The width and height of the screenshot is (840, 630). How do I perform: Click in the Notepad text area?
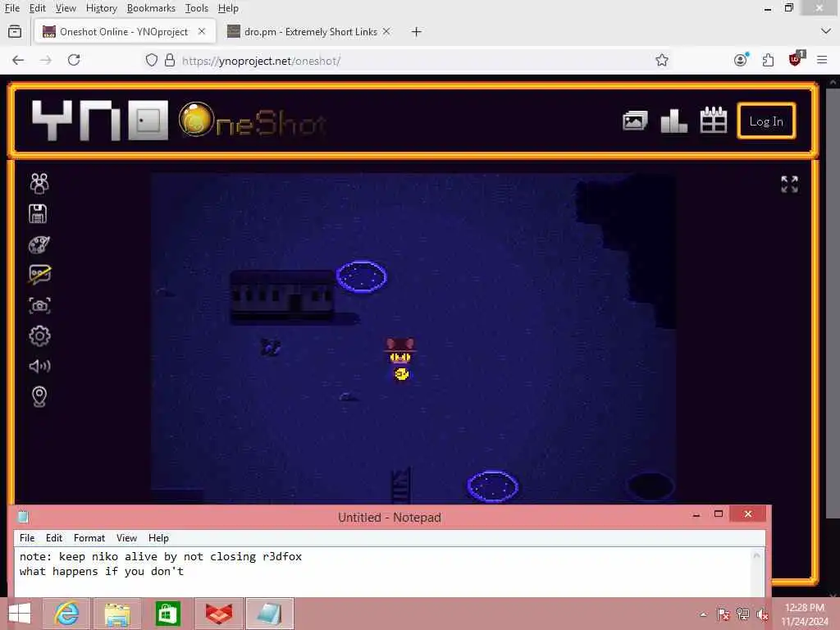382,572
